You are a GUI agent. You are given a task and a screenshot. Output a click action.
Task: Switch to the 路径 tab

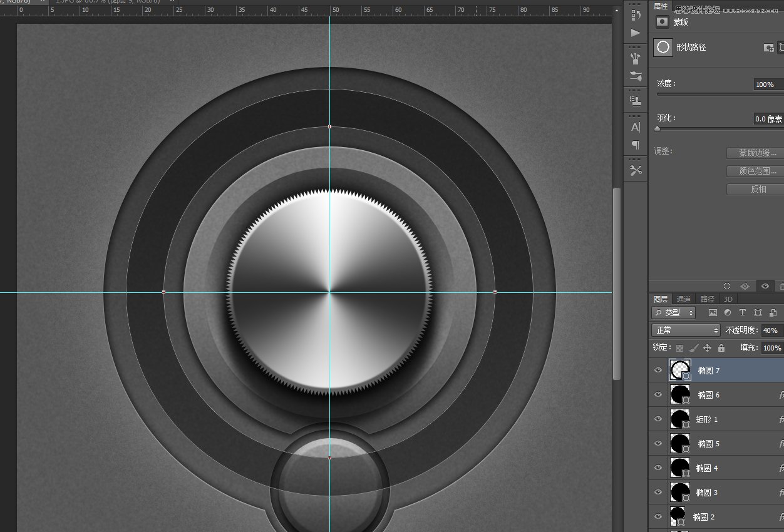click(x=708, y=299)
